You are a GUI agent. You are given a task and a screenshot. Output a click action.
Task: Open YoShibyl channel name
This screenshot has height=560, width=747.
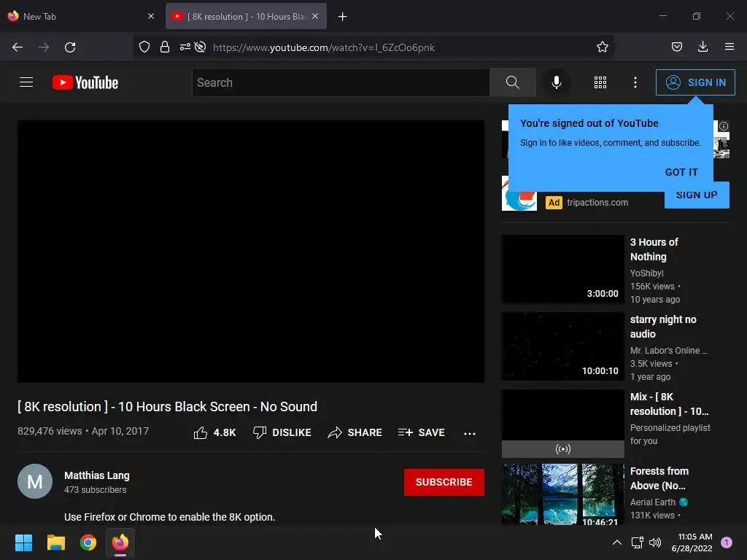click(646, 273)
